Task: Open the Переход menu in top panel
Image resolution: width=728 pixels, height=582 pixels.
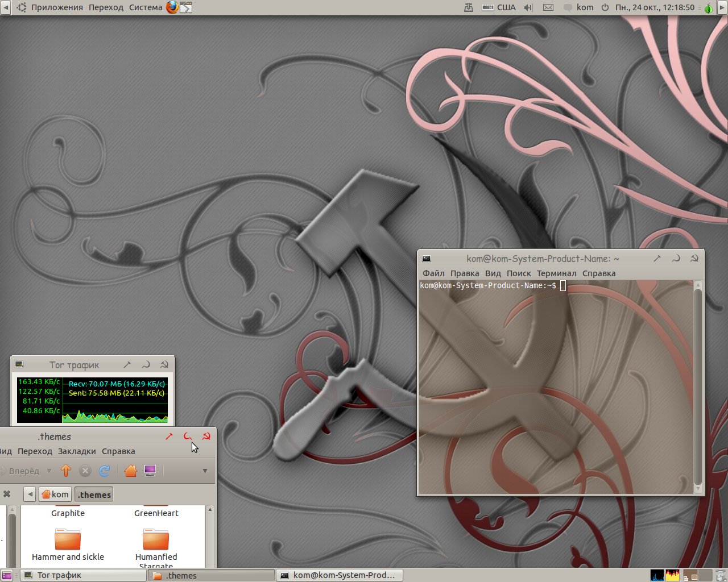Action: pos(106,7)
